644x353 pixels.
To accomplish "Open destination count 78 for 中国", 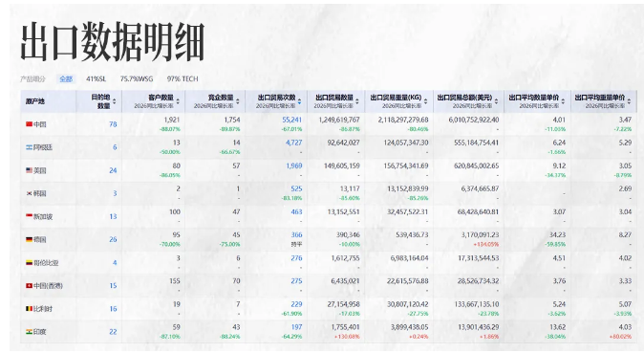I will pos(113,124).
